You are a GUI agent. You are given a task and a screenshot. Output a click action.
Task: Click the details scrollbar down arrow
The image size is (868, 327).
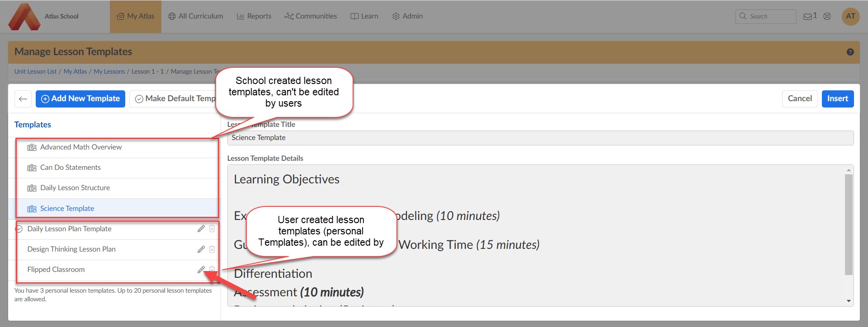[849, 301]
